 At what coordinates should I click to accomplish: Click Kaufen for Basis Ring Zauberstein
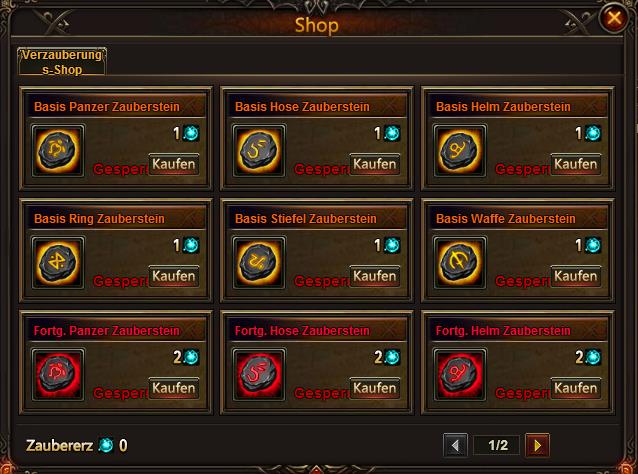click(174, 276)
